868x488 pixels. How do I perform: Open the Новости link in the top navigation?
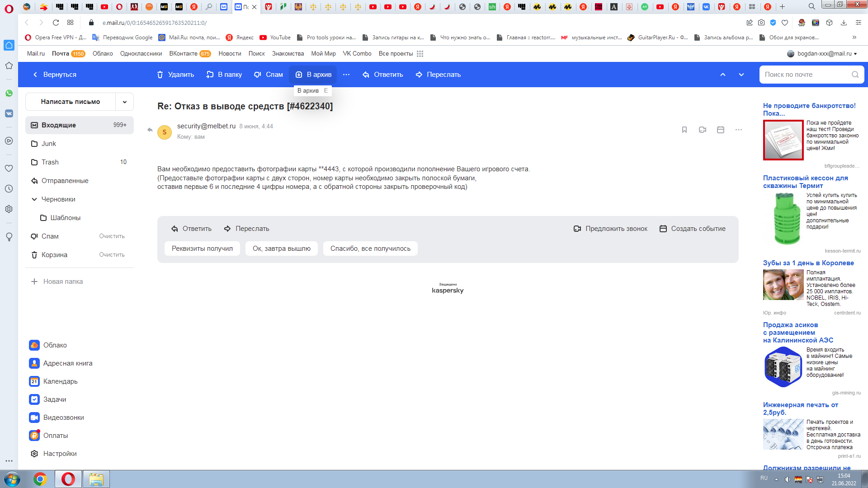click(x=230, y=54)
